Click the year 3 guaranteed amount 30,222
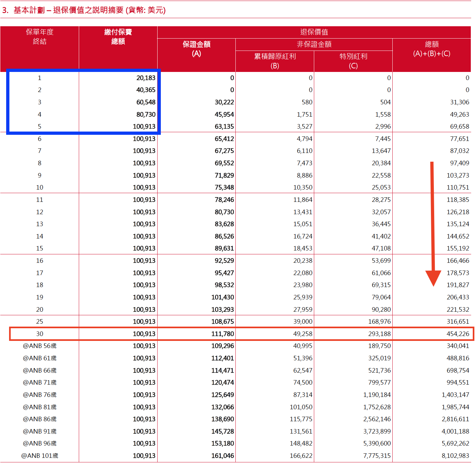 224,102
